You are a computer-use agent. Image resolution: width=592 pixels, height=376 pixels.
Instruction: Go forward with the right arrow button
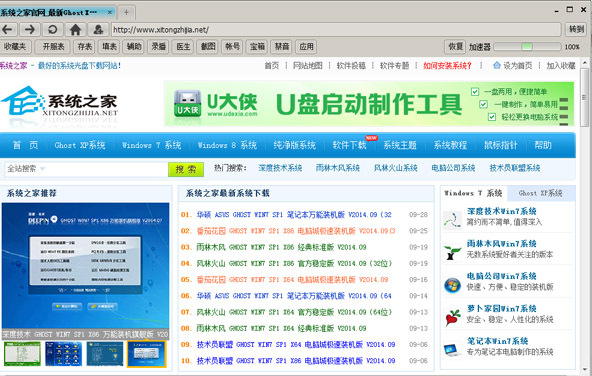29,29
